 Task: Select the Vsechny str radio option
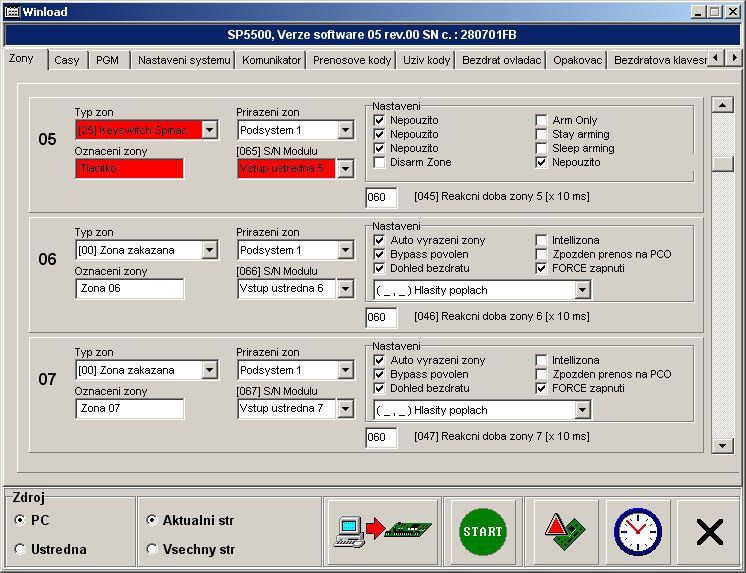click(152, 549)
